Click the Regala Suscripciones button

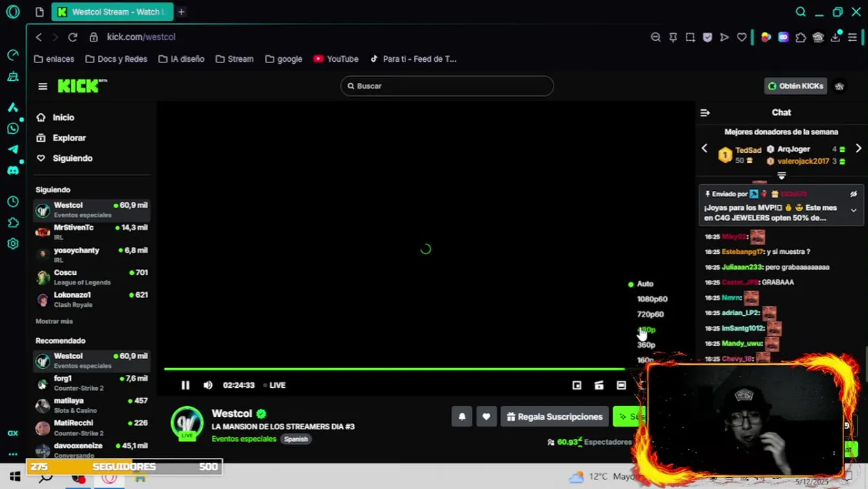tap(554, 417)
